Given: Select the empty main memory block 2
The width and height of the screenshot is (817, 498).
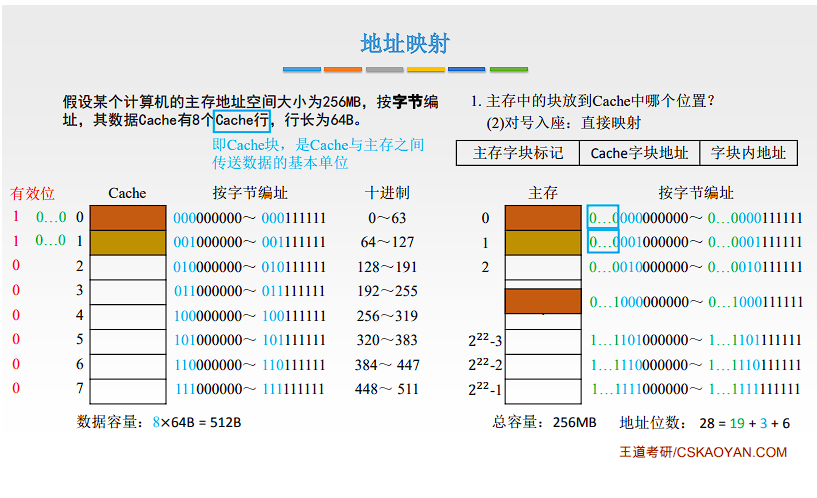Looking at the screenshot, I should (x=543, y=267).
